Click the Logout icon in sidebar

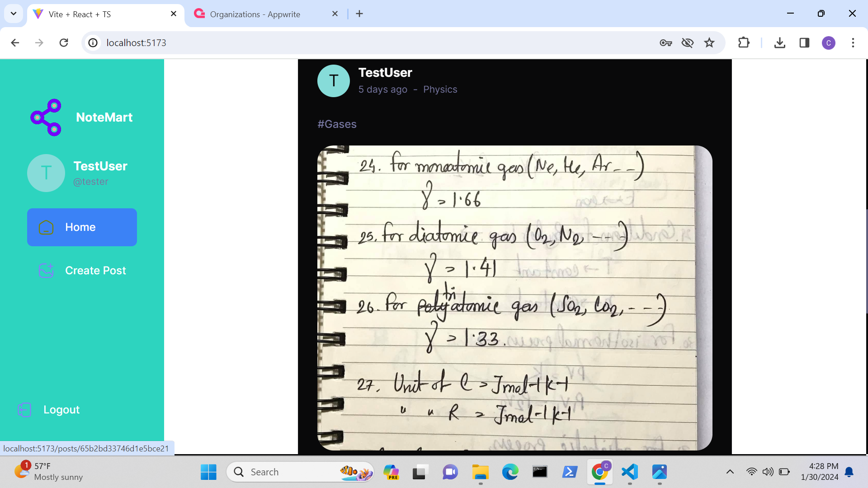pyautogui.click(x=24, y=410)
